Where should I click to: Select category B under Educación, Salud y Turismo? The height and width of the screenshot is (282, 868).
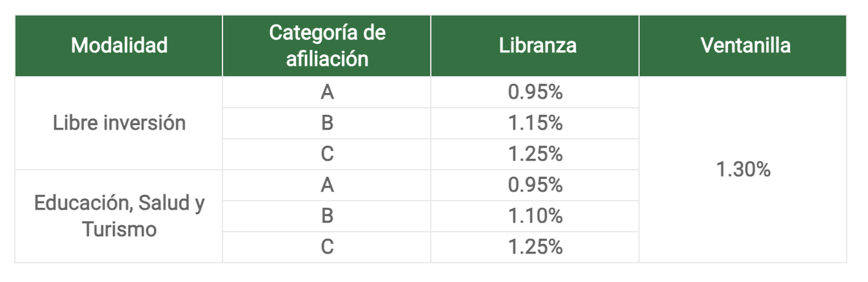point(327,216)
